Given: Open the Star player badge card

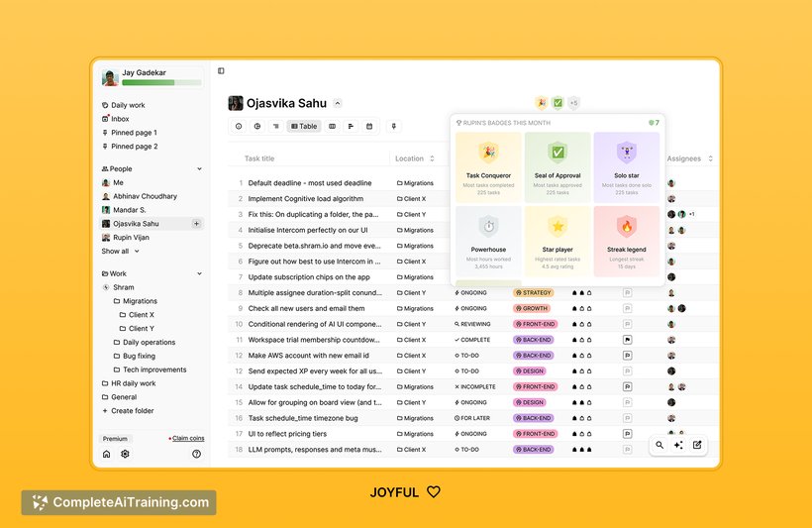Looking at the screenshot, I should (x=558, y=241).
